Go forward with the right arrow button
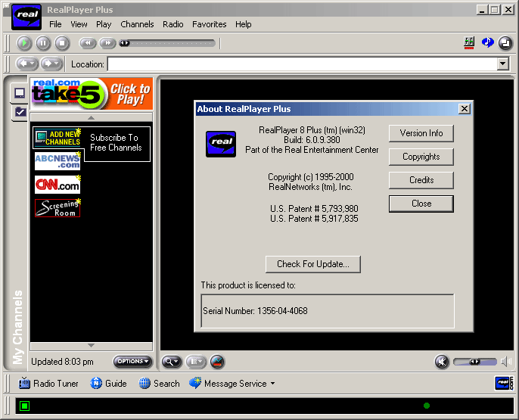The width and height of the screenshot is (519, 420). tap(51, 64)
